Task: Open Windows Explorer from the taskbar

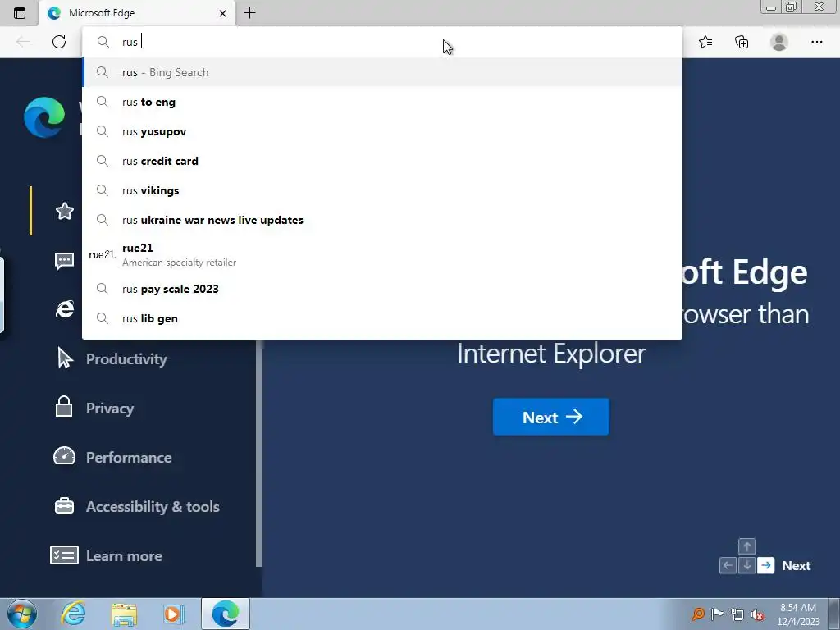Action: tap(124, 614)
